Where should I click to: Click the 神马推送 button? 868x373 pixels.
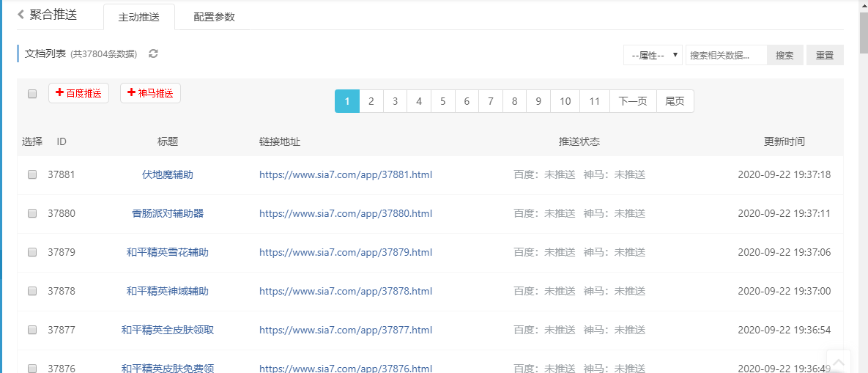click(x=151, y=93)
